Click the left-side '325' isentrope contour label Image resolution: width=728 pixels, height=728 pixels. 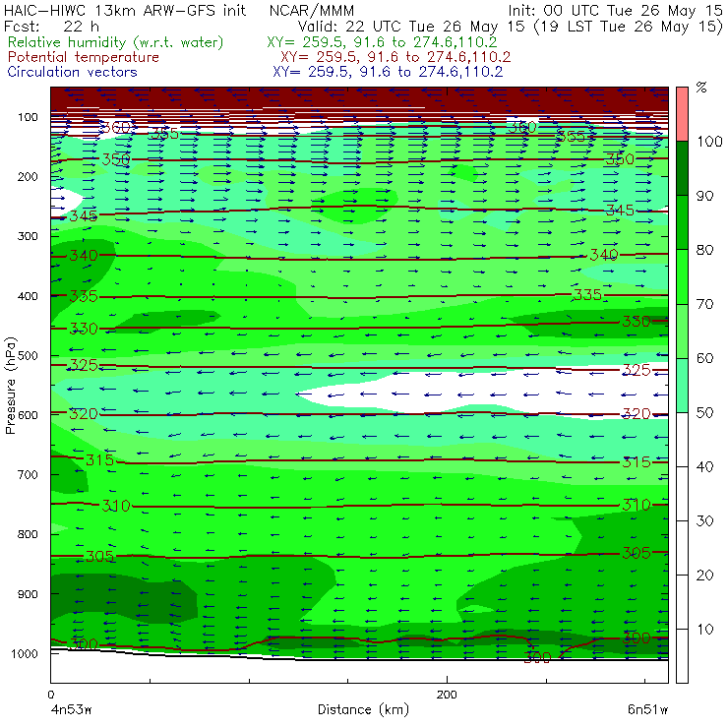pos(84,365)
